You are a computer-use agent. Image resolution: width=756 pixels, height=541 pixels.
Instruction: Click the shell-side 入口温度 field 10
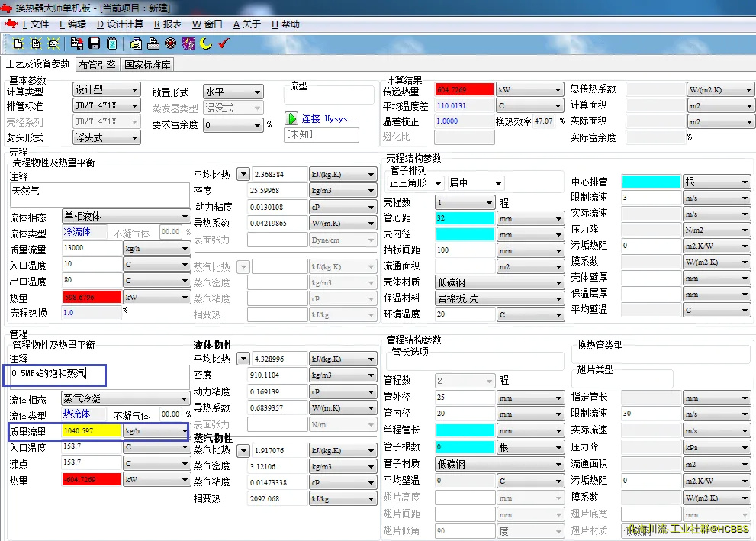92,264
